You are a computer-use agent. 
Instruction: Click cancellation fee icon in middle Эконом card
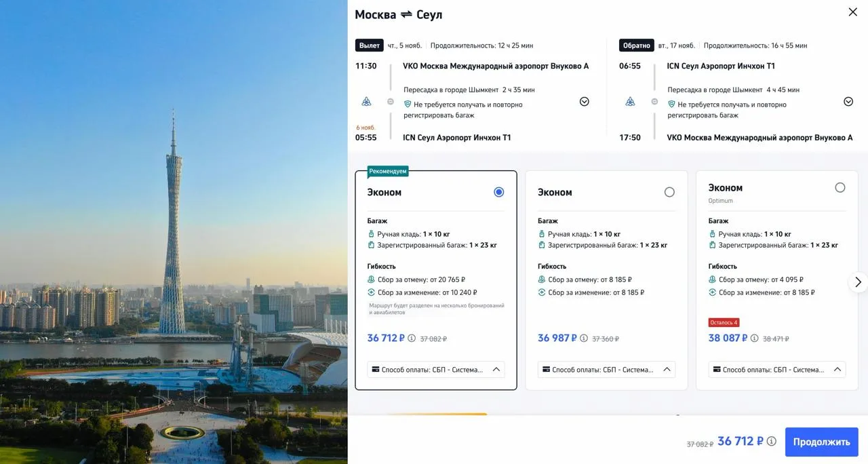click(541, 279)
